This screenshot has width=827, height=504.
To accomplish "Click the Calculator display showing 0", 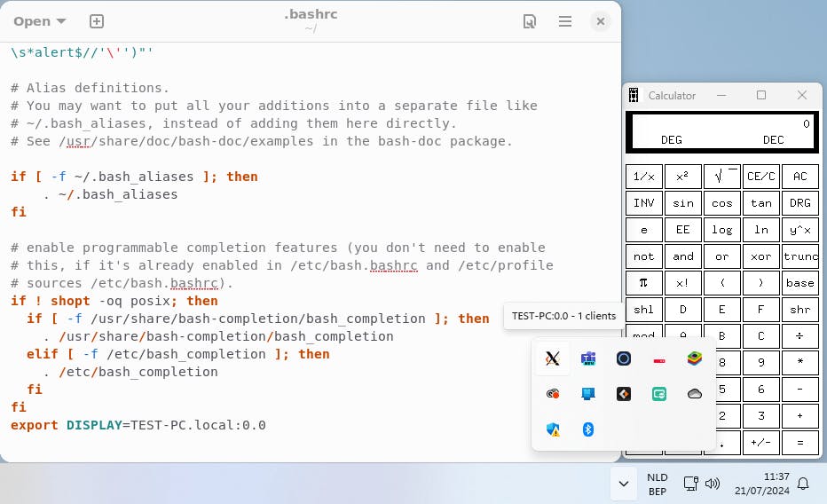I will (x=722, y=132).
